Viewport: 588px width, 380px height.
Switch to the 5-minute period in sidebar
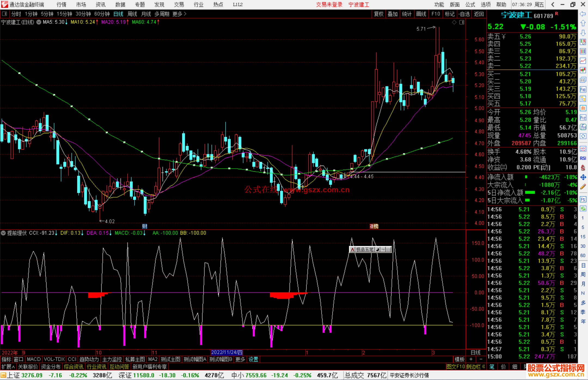[x=583, y=227]
